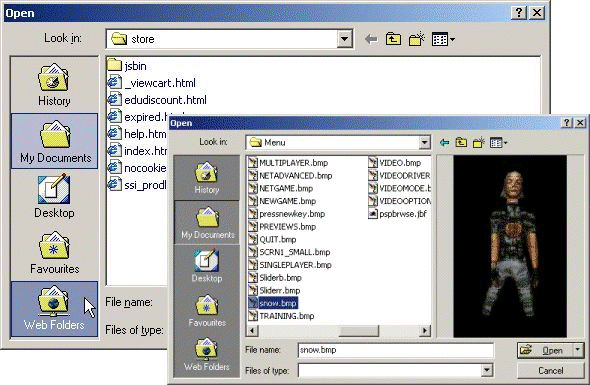Click the help button on the front Open dialog
Screen dimensions: 590x385
coord(567,123)
